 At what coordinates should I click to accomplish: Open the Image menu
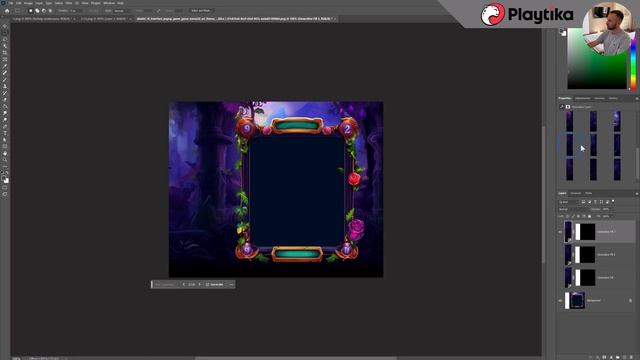coord(28,3)
